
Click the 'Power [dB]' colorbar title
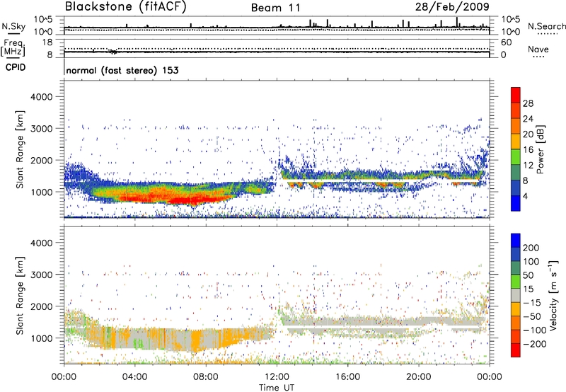pos(541,149)
